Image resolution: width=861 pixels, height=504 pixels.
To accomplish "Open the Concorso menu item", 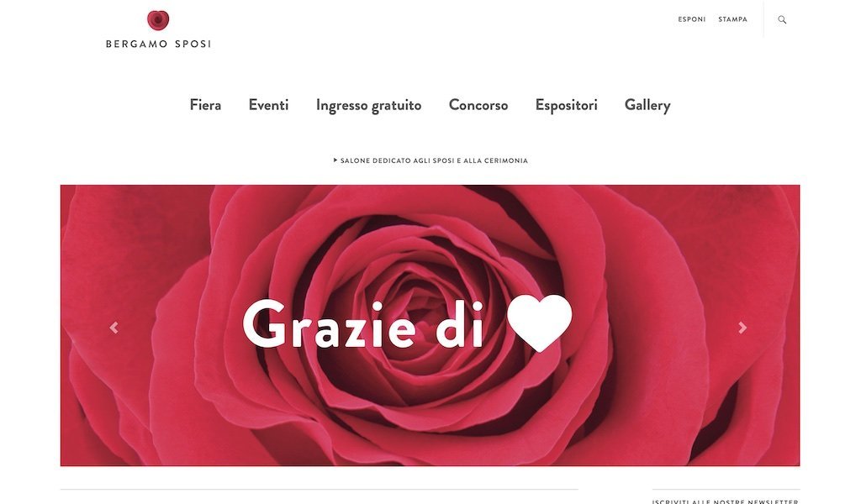I will pos(478,105).
